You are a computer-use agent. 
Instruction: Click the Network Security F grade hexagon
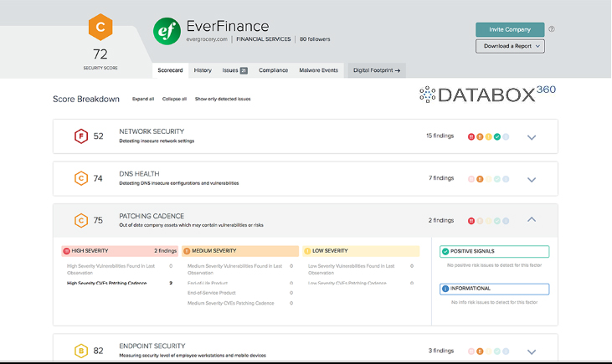[81, 136]
